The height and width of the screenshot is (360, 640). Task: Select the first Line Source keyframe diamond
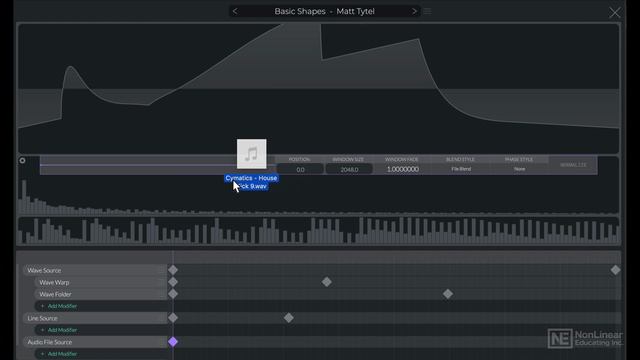[173, 318]
